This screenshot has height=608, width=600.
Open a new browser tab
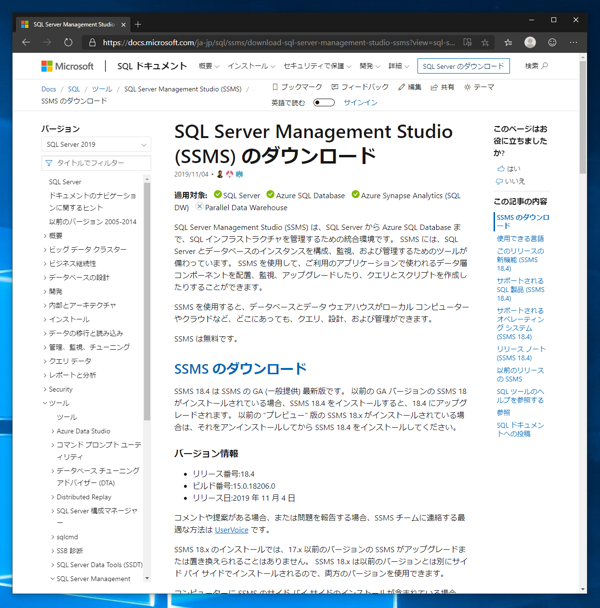[138, 24]
